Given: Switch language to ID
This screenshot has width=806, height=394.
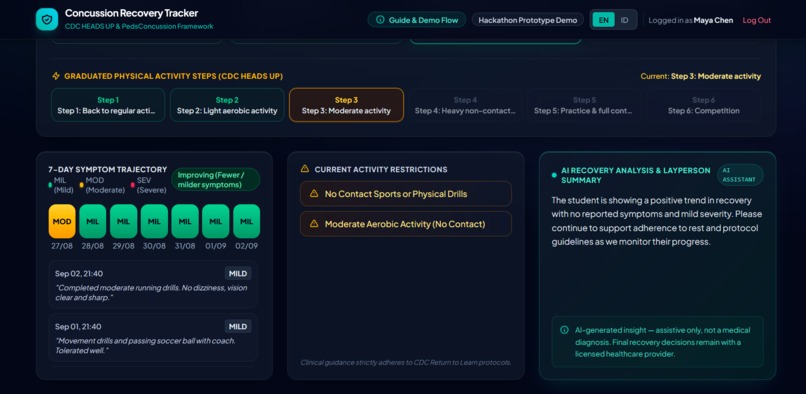Looking at the screenshot, I should click(x=624, y=20).
